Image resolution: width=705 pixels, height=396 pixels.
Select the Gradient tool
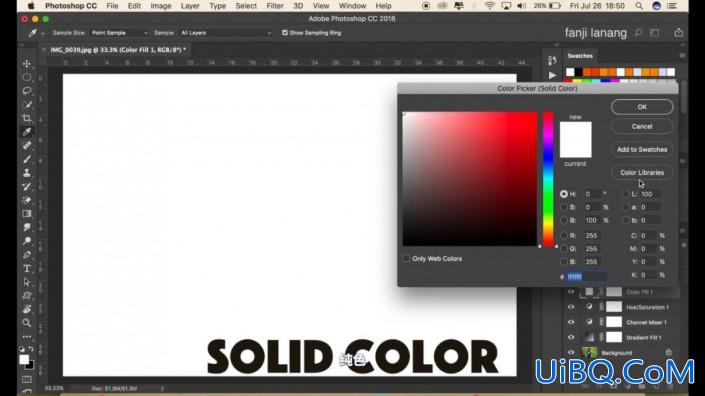pos(27,214)
